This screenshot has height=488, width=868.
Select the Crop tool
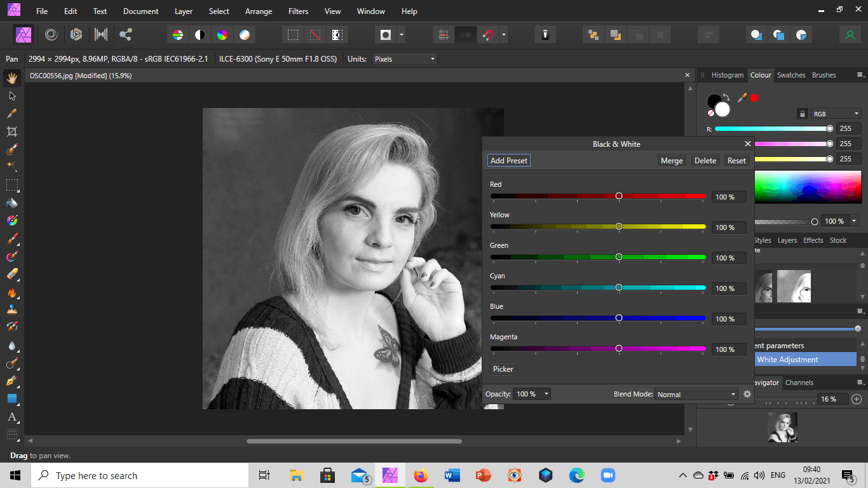point(11,131)
